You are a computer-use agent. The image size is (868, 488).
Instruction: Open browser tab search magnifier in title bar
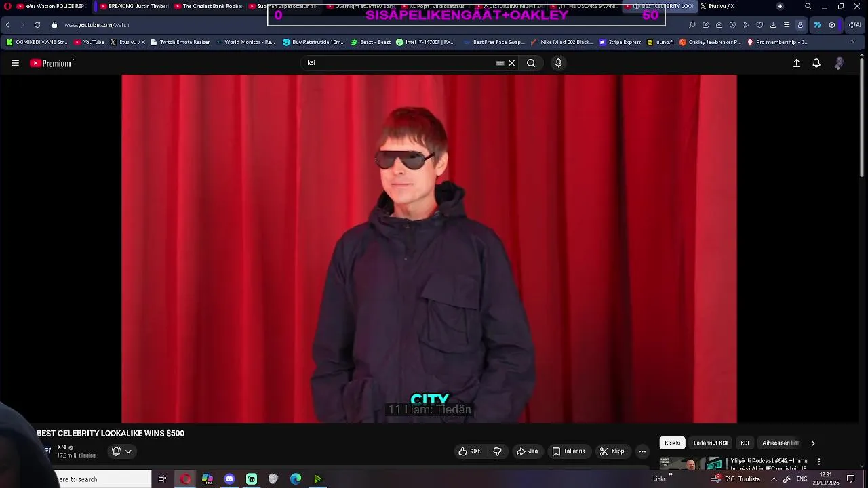(808, 6)
